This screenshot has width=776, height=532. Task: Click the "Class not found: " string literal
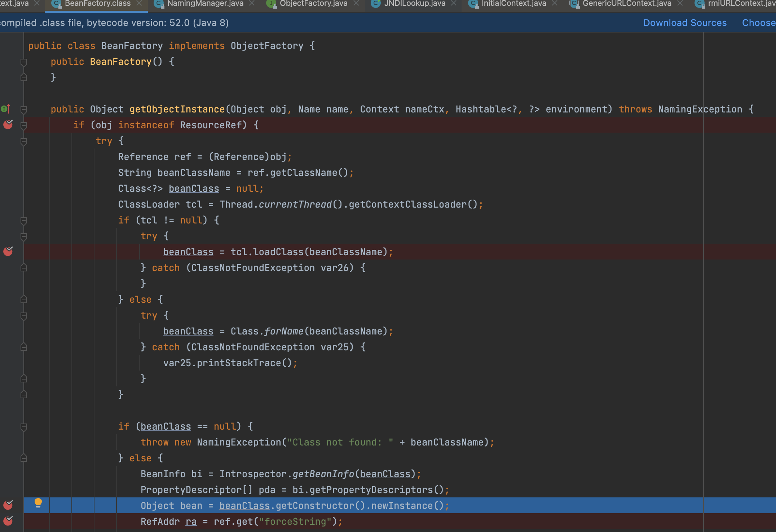[x=340, y=442]
